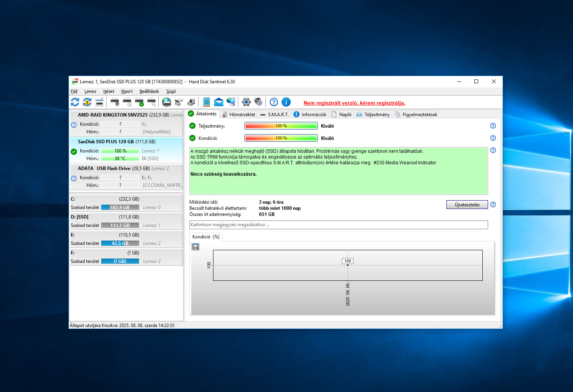Viewport: 573px width, 392px height.
Task: Click the Újratesztelés button
Action: pos(467,205)
